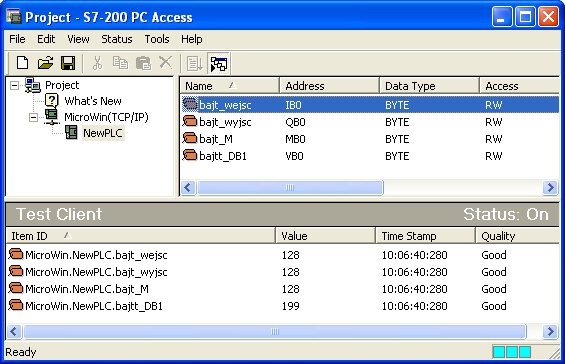Image resolution: width=565 pixels, height=364 pixels.
Task: Click the Delete X toolbar icon
Action: (166, 62)
